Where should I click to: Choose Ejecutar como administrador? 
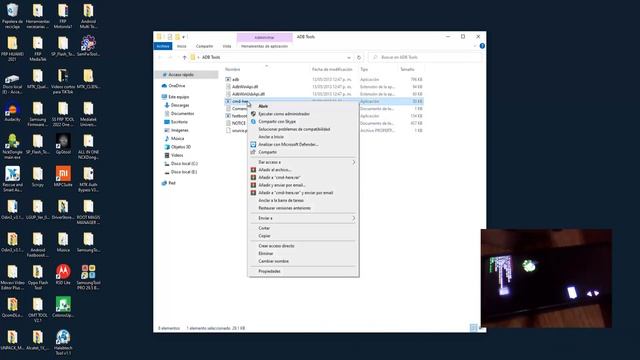click(303, 114)
